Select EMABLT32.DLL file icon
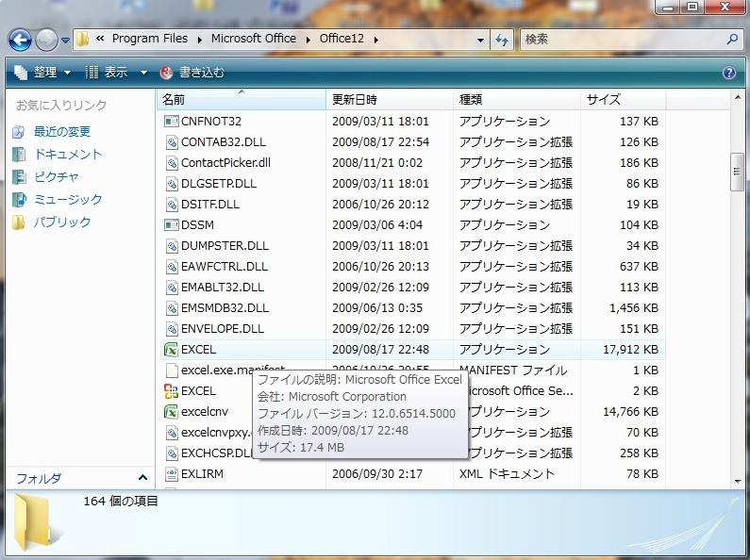The width and height of the screenshot is (750, 560). (172, 288)
